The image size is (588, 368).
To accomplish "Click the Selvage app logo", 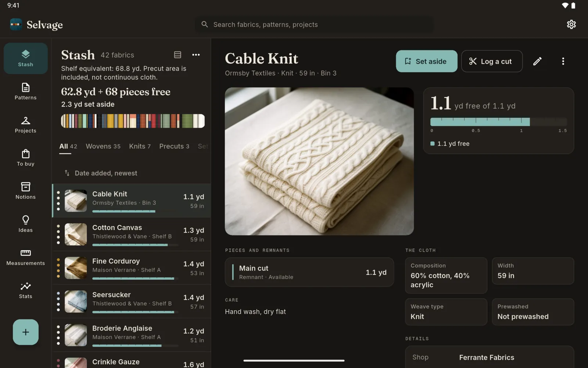I will pos(16,24).
